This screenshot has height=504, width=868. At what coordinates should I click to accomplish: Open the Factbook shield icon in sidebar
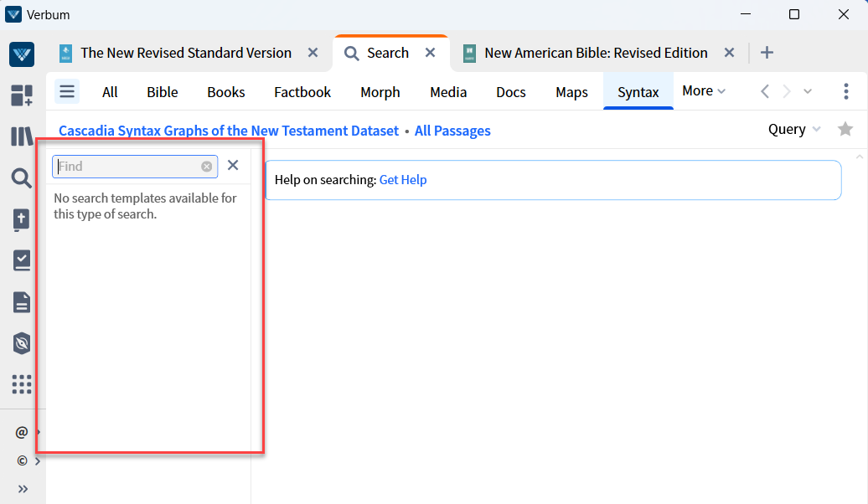pyautogui.click(x=22, y=343)
